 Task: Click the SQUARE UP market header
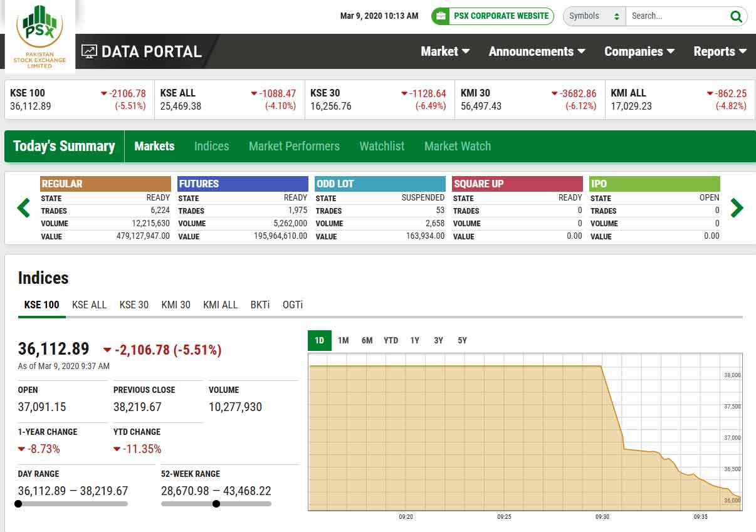coord(517,184)
